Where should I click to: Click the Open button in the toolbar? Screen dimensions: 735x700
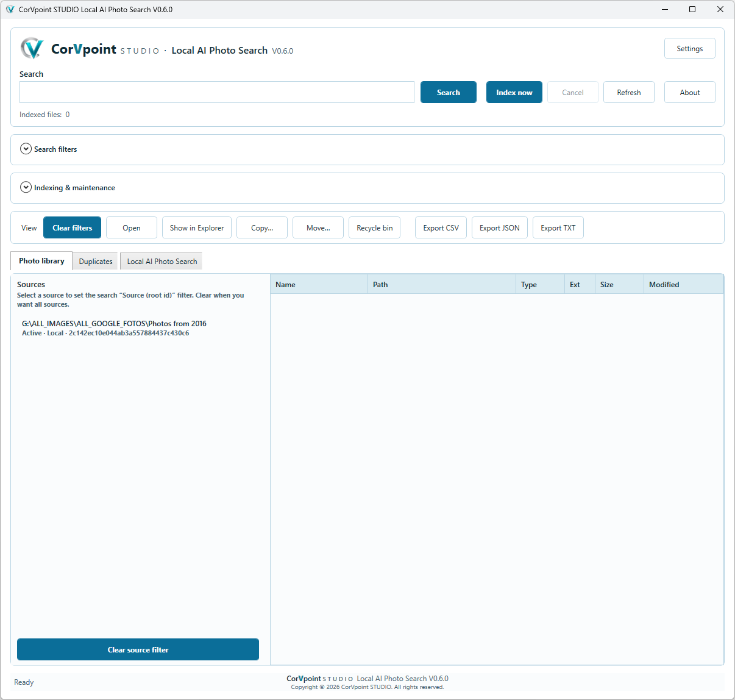coord(132,227)
